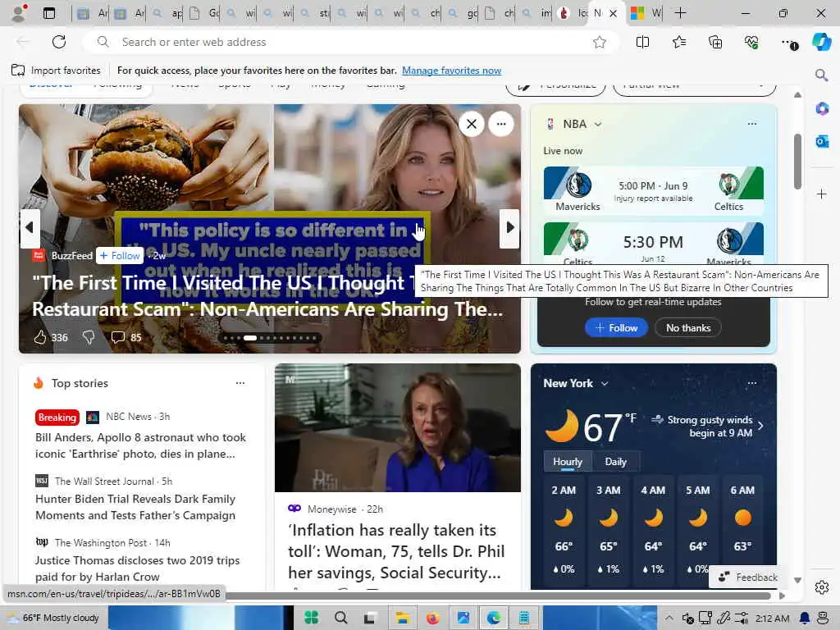Open taskbar Search icon

(x=340, y=618)
